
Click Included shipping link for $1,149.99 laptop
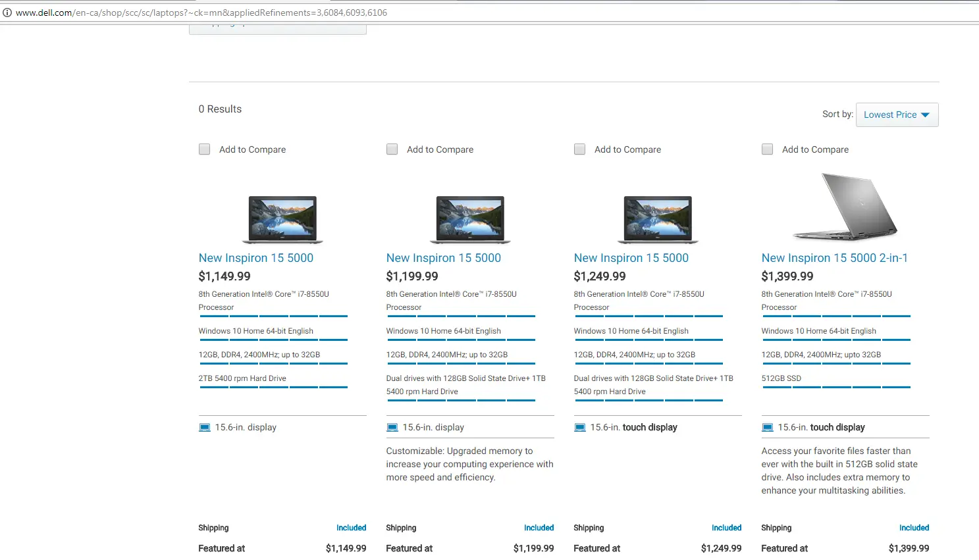[351, 528]
